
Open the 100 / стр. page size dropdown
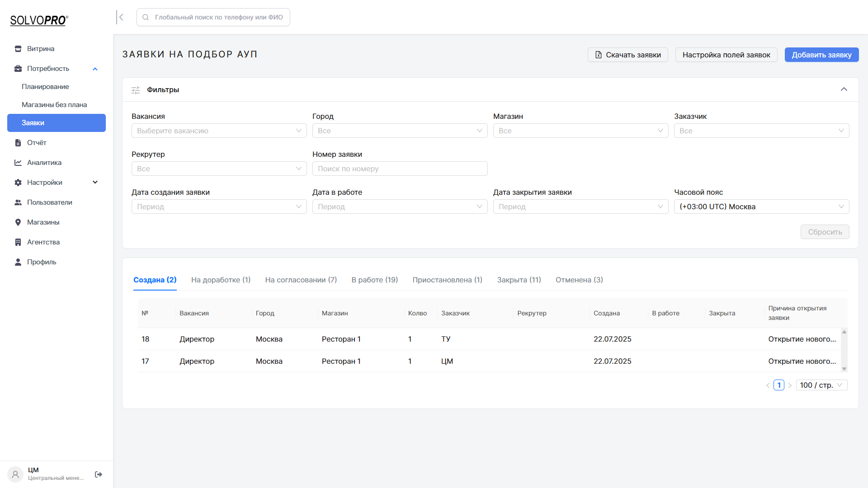click(x=821, y=385)
